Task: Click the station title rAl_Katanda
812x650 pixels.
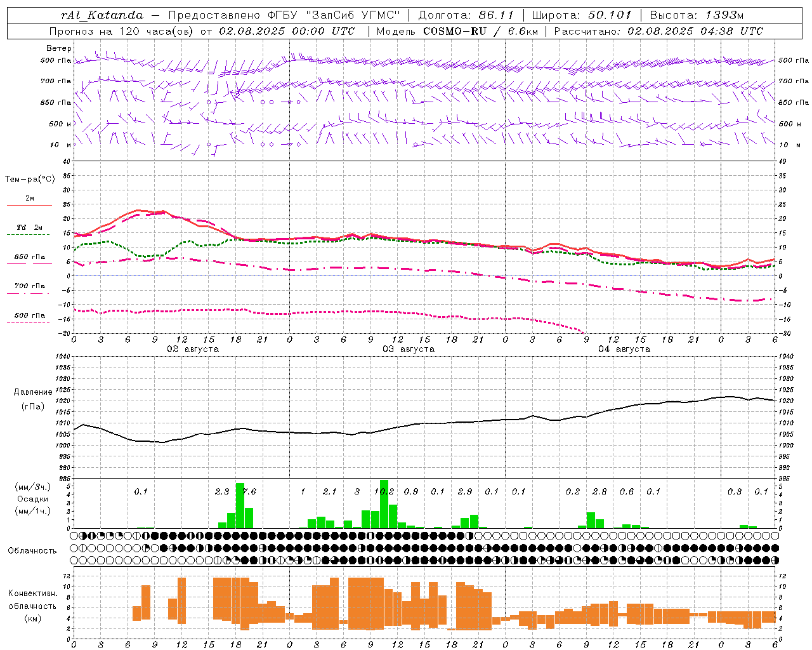Action: tap(102, 15)
